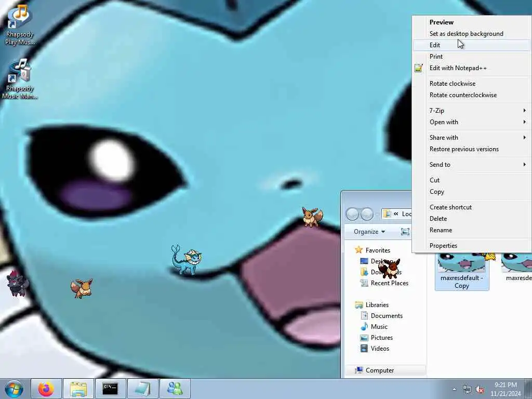Click the Notepad++ icon in context menu
This screenshot has height=399, width=532.
[x=419, y=68]
